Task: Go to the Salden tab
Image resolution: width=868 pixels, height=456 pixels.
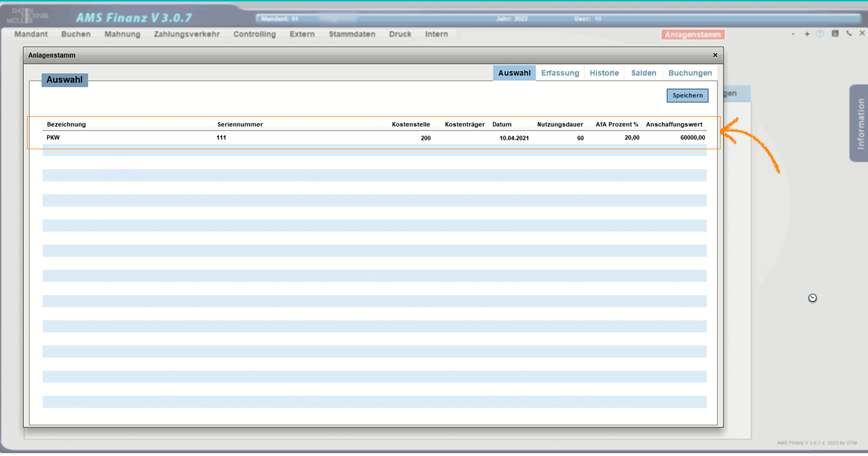Action: [x=643, y=73]
